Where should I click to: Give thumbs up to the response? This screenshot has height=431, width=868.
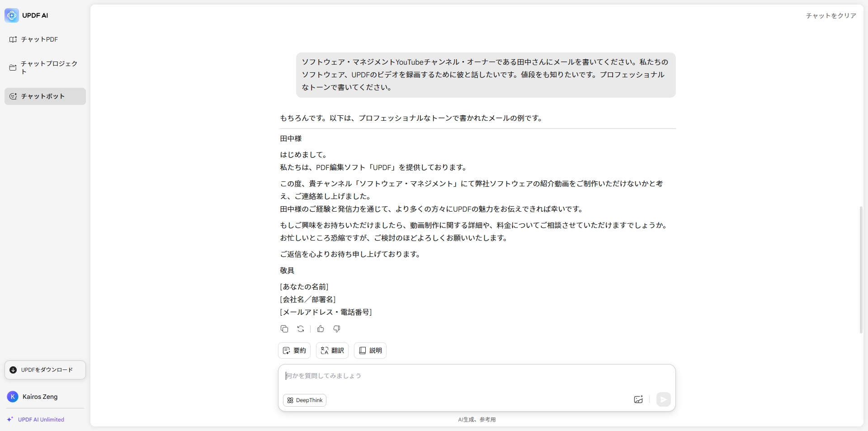point(321,329)
